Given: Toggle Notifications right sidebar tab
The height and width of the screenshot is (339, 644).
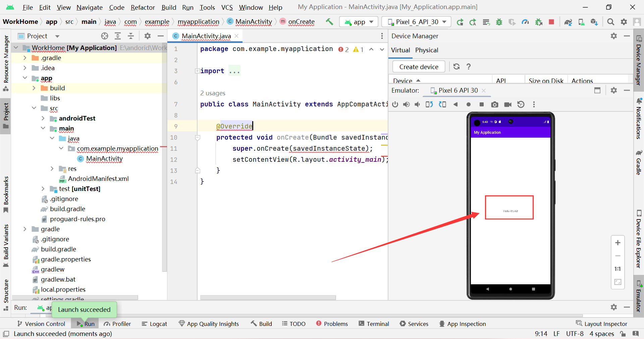Looking at the screenshot, I should click(639, 118).
